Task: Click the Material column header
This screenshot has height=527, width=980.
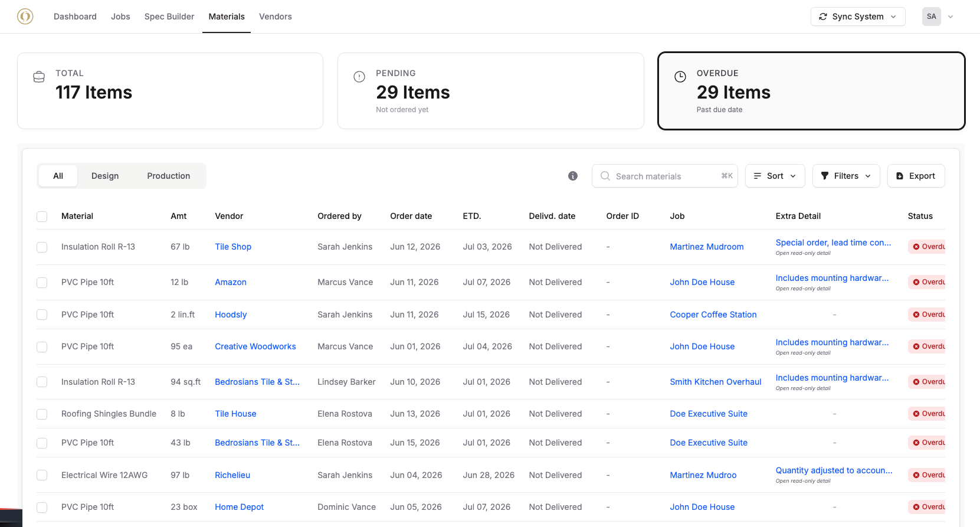Action: pos(77,216)
